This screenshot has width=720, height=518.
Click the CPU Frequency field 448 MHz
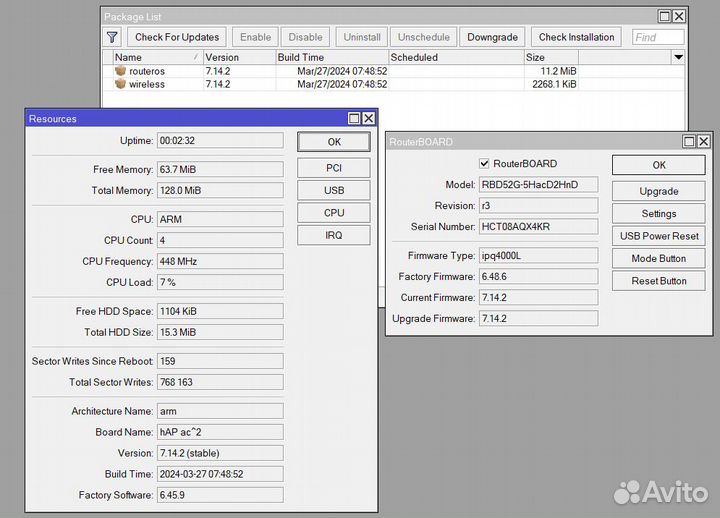coord(220,261)
